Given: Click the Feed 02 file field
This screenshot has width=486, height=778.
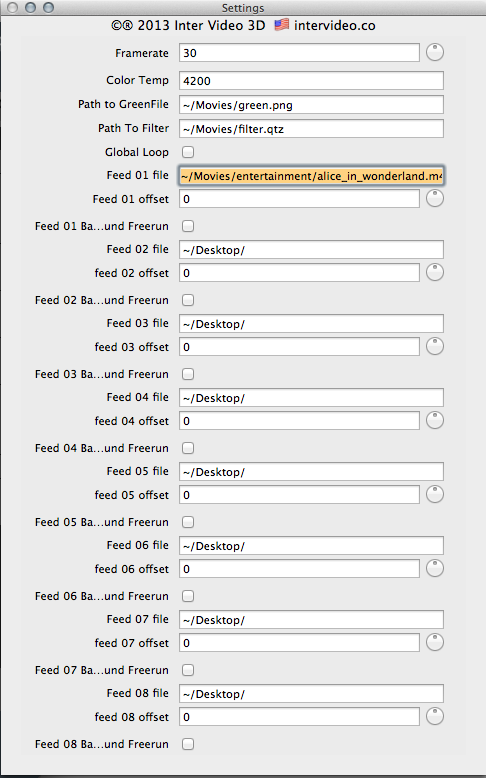Looking at the screenshot, I should point(311,250).
